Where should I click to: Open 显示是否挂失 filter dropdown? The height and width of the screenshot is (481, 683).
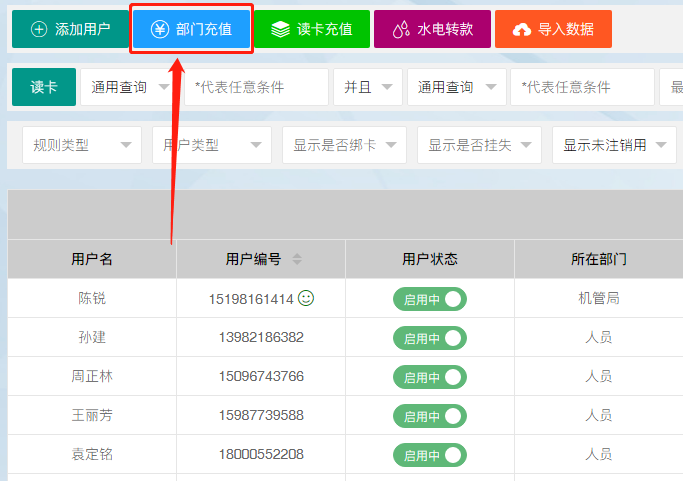point(479,145)
